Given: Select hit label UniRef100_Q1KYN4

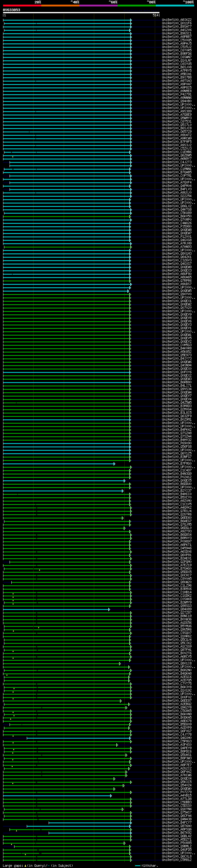Looking at the screenshot, I should click(177, 809).
